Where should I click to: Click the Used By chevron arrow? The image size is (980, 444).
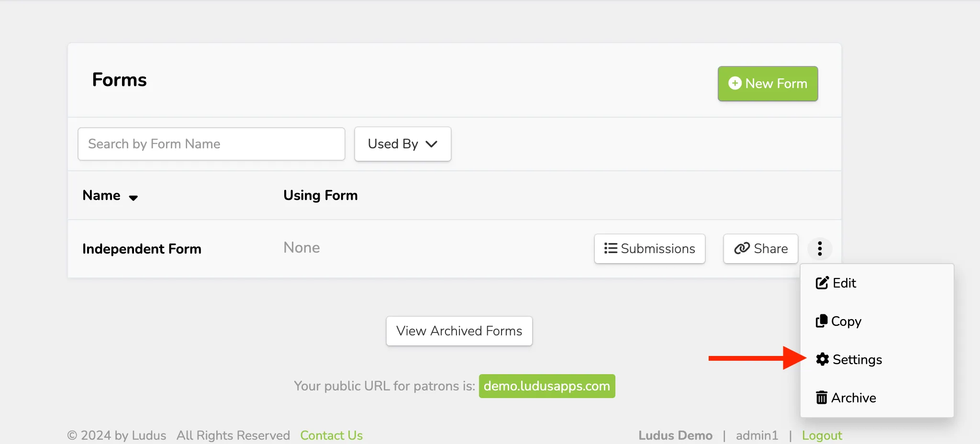pos(431,144)
